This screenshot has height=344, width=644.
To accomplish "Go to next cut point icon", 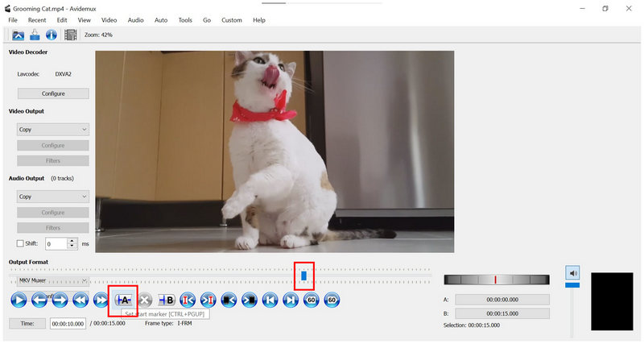I will pyautogui.click(x=208, y=300).
